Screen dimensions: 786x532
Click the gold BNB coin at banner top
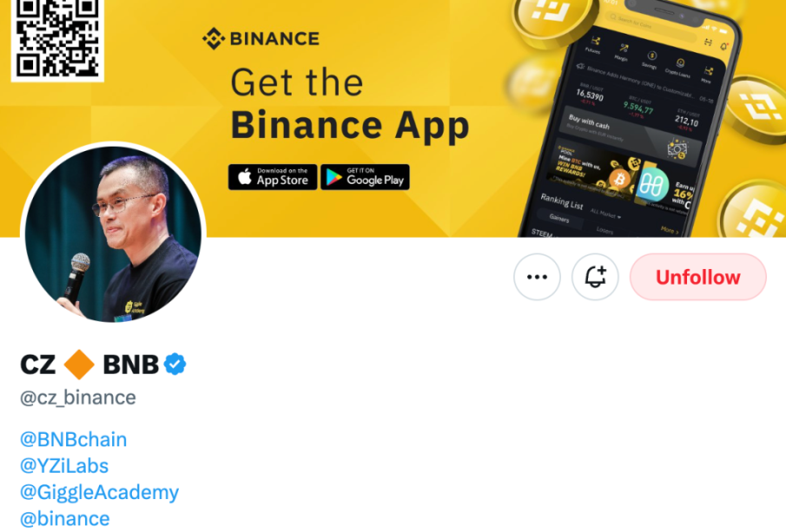[554, 16]
